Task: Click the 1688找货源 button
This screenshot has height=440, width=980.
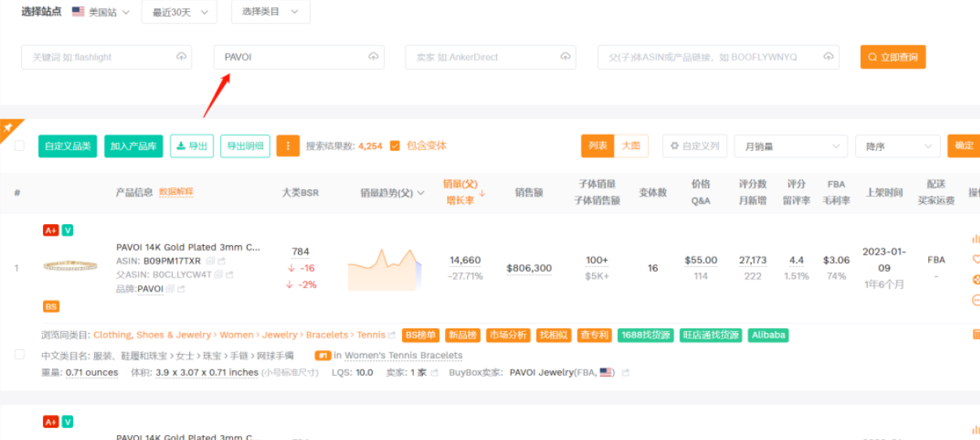Action: 645,335
